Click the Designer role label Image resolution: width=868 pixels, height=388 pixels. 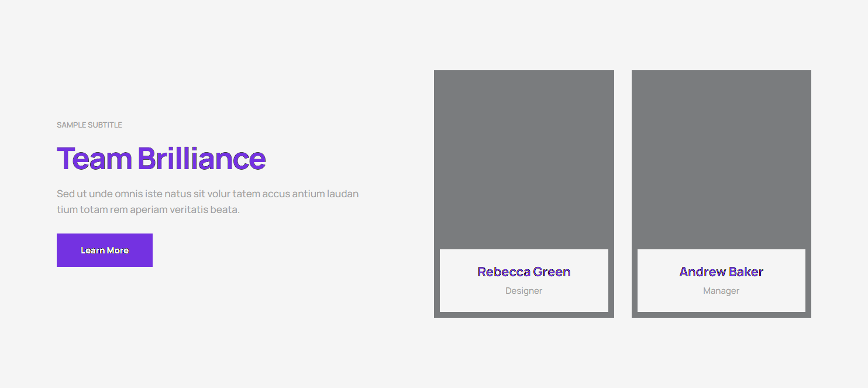click(x=523, y=291)
